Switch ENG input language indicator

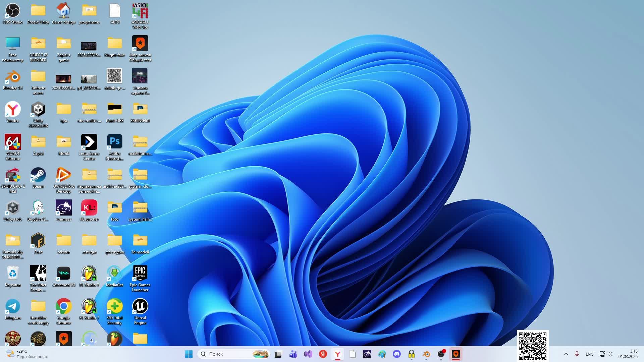tap(589, 354)
